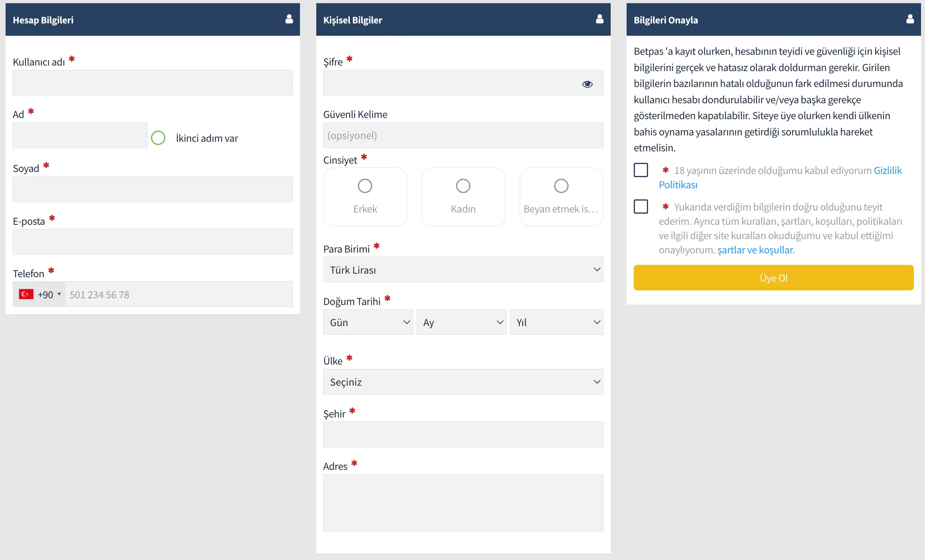Click the user icon in Kişisel Bilgiler header
This screenshot has width=925, height=560.
[600, 19]
